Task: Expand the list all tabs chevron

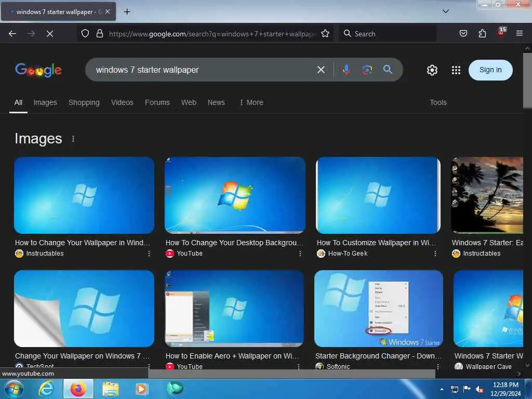Action: click(446, 11)
